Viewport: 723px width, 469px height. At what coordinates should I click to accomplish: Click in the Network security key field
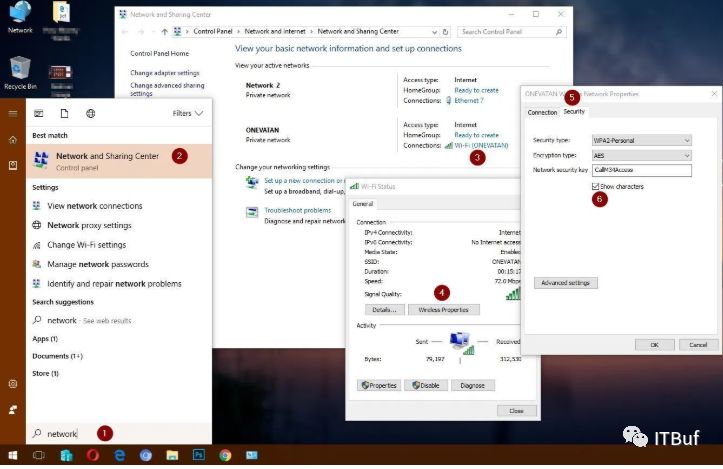[x=641, y=170]
